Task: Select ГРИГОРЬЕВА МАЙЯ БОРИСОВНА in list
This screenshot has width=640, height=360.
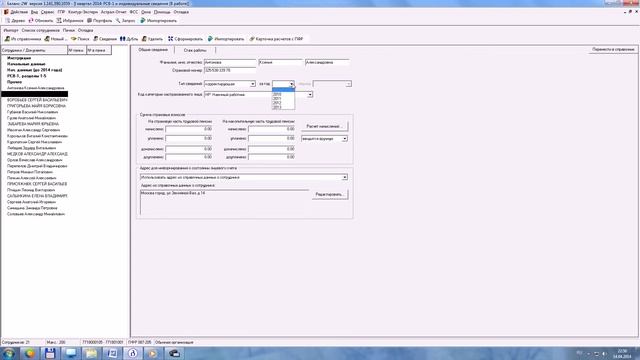Action: point(36,106)
